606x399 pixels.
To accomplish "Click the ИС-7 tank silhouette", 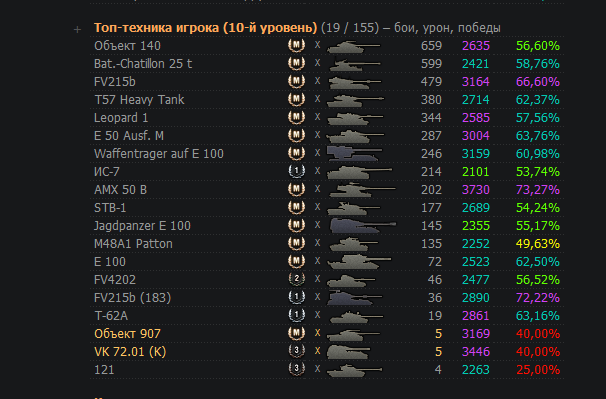I will (x=359, y=172).
